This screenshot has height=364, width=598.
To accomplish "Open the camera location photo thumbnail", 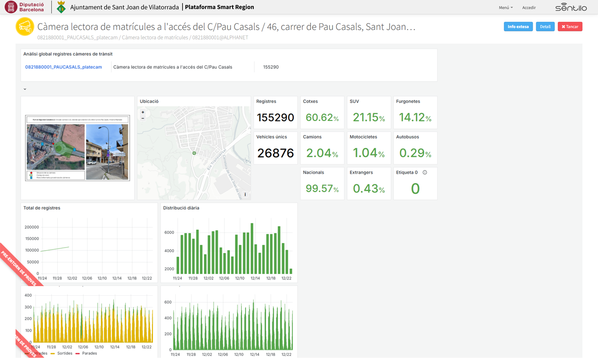I will pyautogui.click(x=77, y=148).
